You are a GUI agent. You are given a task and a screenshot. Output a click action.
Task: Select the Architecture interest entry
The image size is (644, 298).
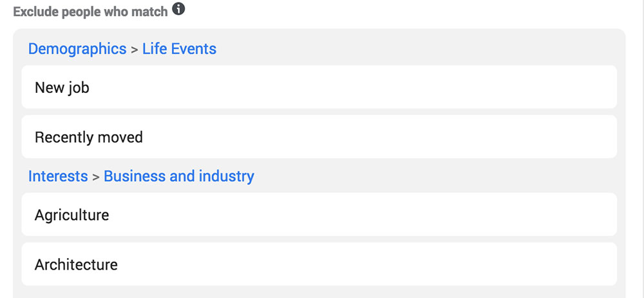pos(319,264)
